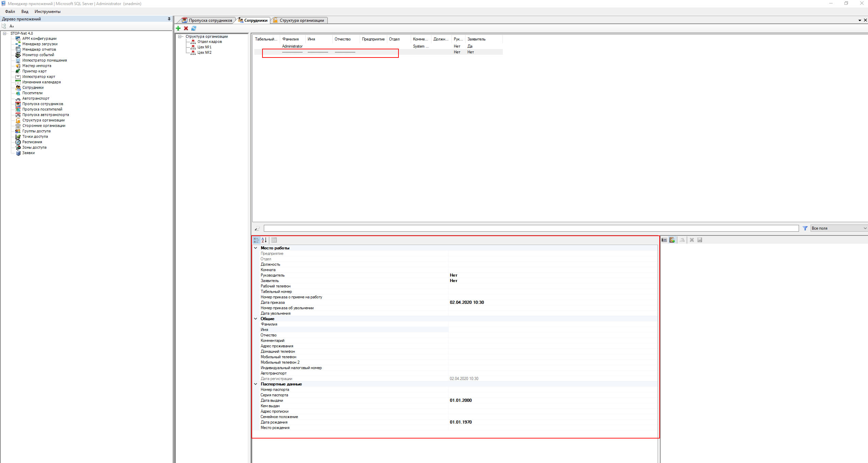Open Менеджер отчетов in the application tree
Image resolution: width=868 pixels, height=463 pixels.
(39, 49)
